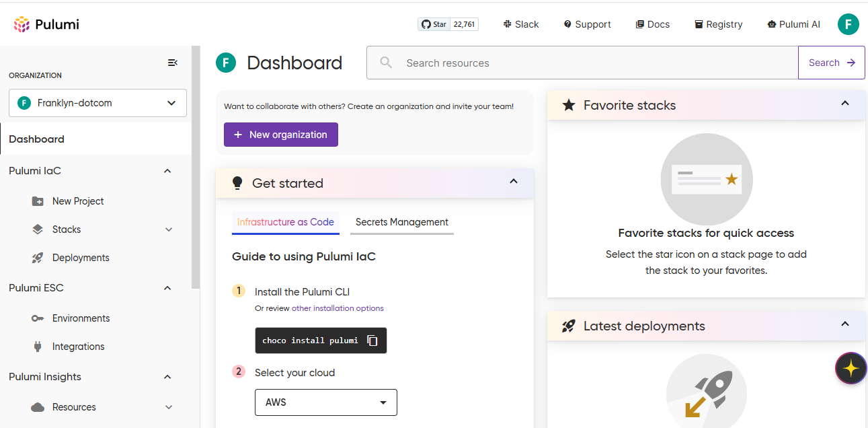
Task: Click the 'Select your cloud' step text
Action: (x=294, y=373)
